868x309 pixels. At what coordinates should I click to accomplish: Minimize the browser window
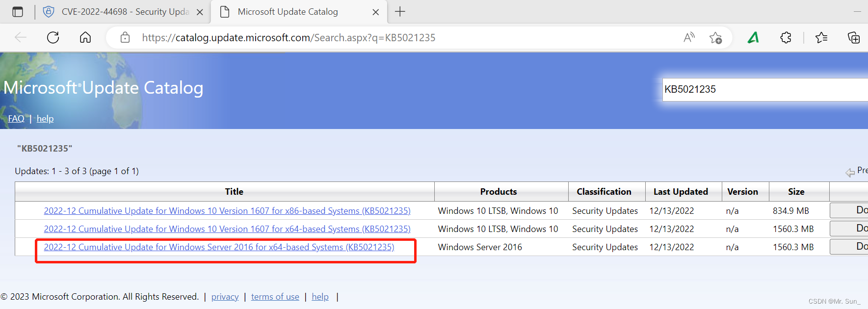(857, 12)
